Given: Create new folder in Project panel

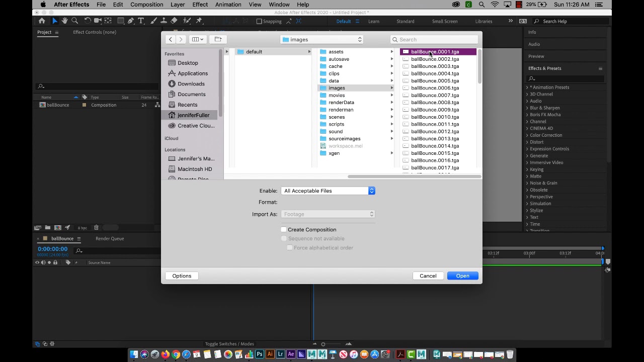Looking at the screenshot, I should tap(47, 228).
